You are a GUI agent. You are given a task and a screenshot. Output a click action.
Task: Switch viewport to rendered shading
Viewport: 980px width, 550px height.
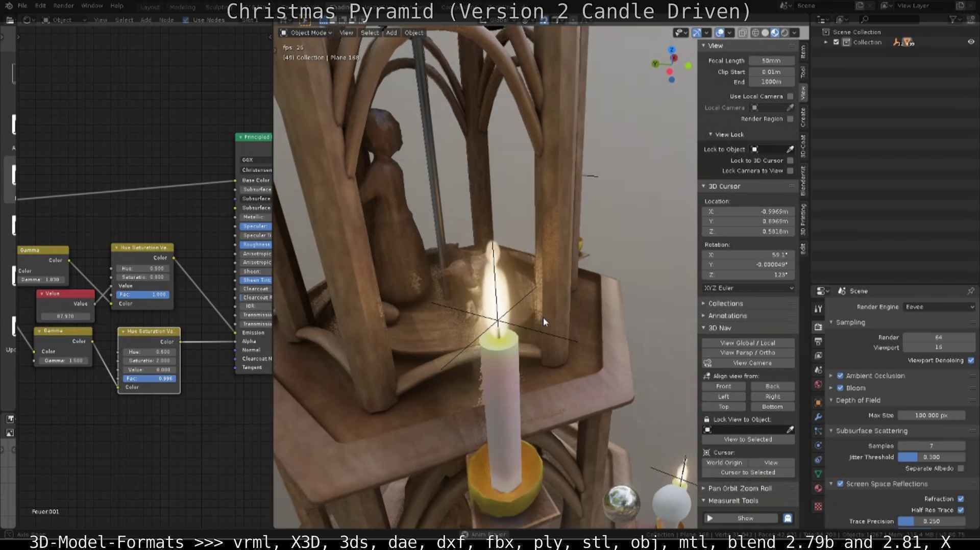pos(785,33)
